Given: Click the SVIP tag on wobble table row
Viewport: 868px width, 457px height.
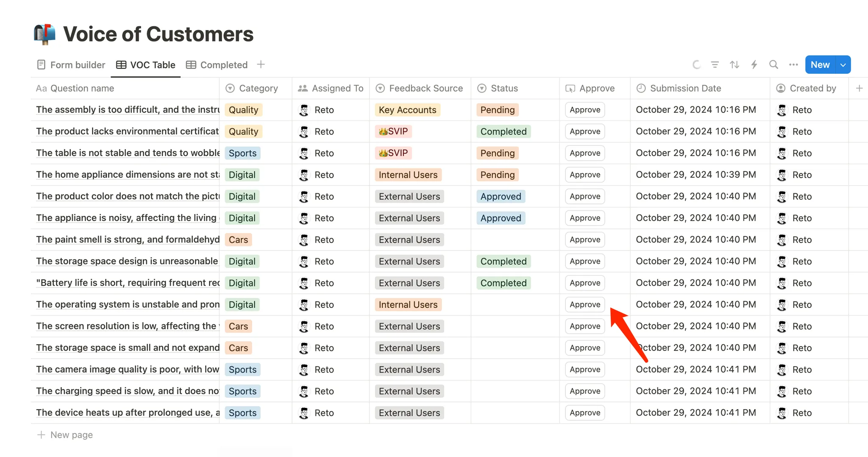Looking at the screenshot, I should click(393, 153).
